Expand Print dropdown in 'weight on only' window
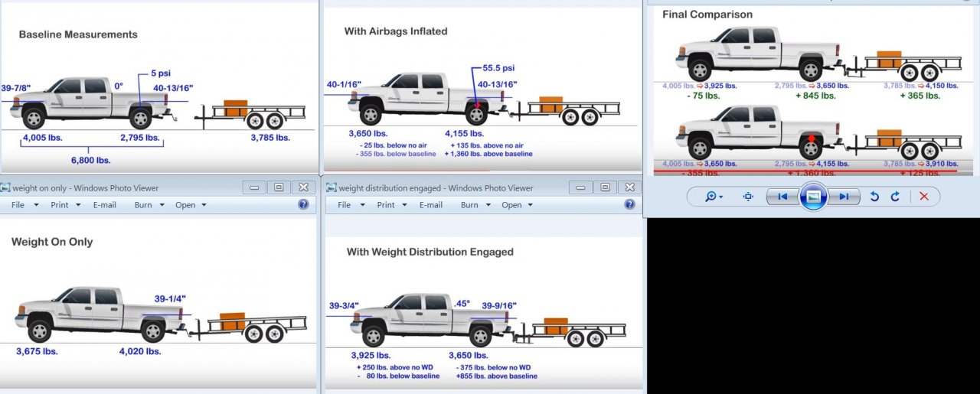The width and height of the screenshot is (980, 394). (x=64, y=205)
